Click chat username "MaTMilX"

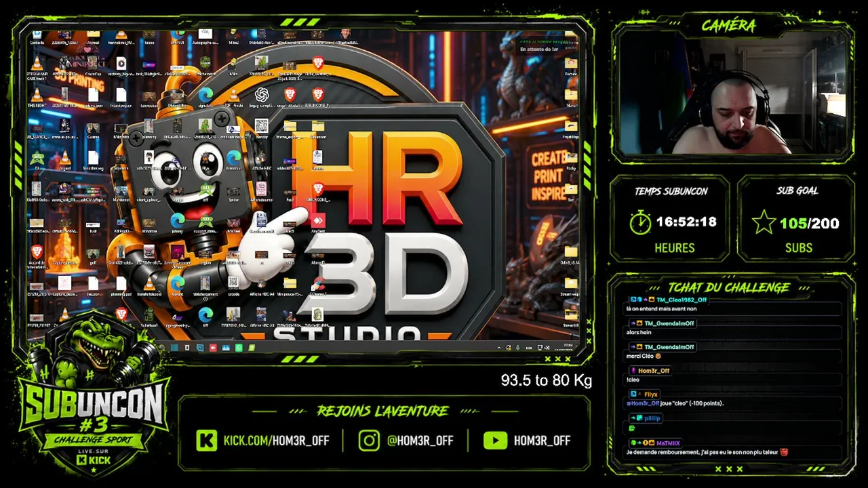[x=668, y=443]
